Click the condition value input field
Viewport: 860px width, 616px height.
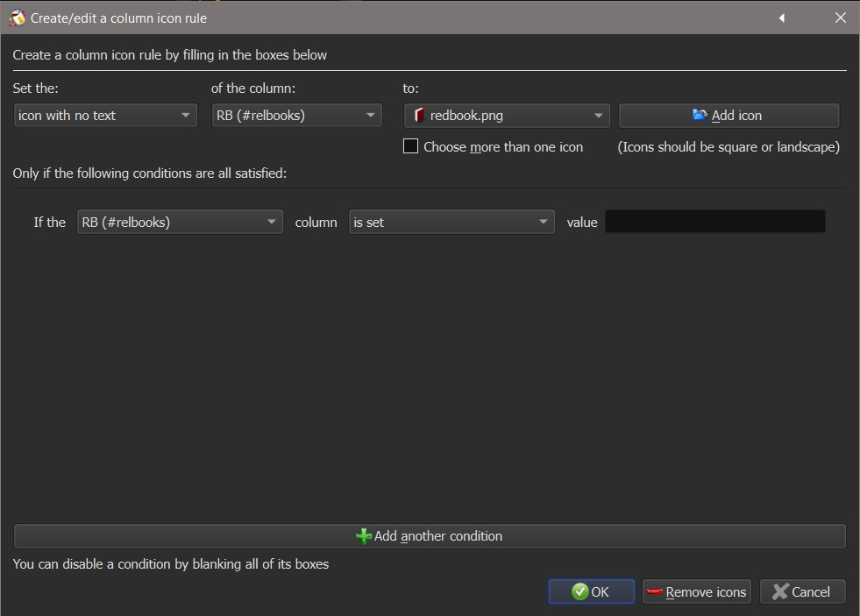[x=715, y=222]
